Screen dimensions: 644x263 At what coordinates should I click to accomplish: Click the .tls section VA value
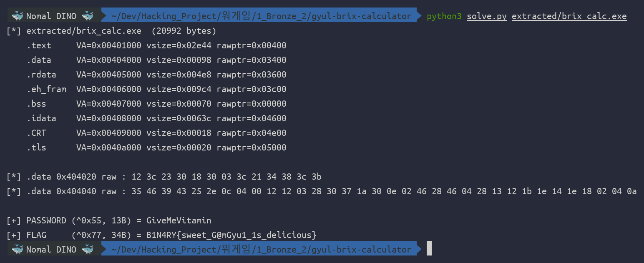pyautogui.click(x=109, y=148)
